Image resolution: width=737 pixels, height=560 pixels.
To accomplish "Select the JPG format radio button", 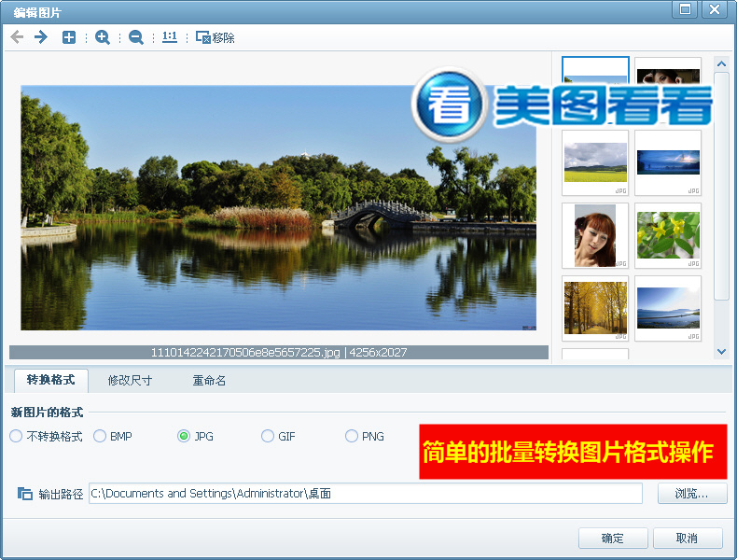I will [x=196, y=437].
